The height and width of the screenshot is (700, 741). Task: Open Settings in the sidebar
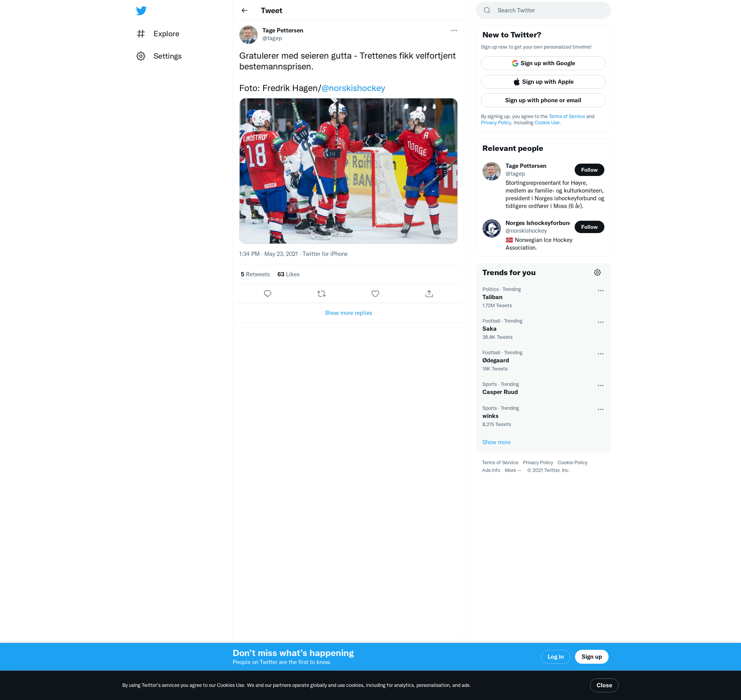click(x=167, y=56)
